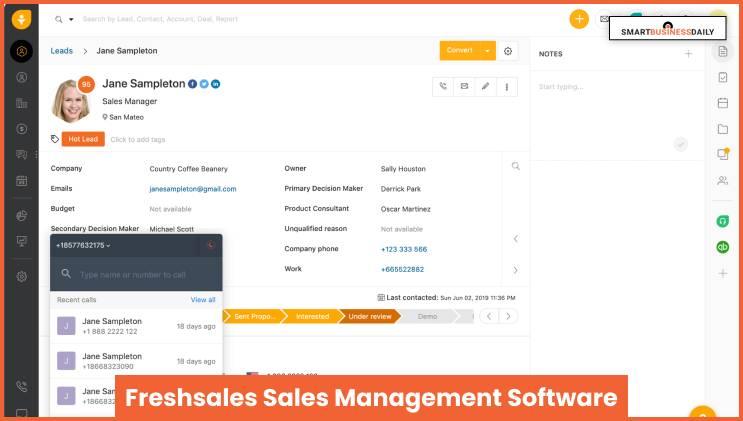
Task: Change caller number +18577632175 dropdown
Action: [83, 246]
